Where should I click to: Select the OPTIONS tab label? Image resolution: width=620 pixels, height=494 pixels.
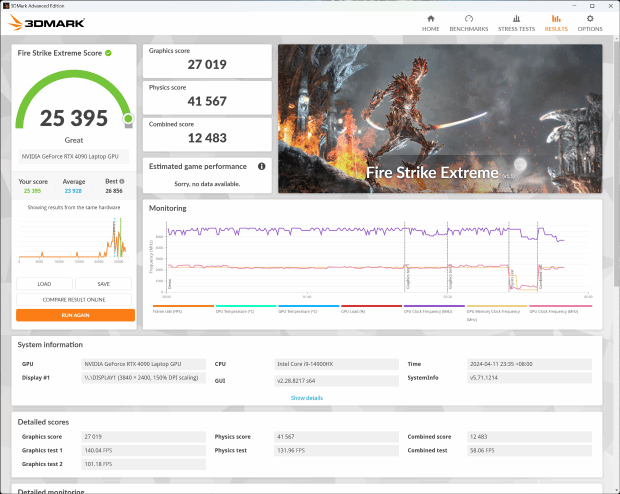coord(590,29)
